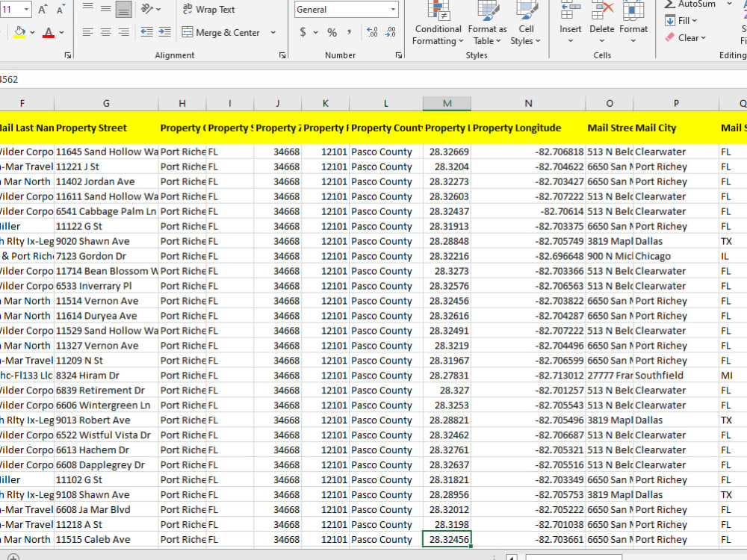Open the Fill Color dropdown arrow
Screen dimensions: 747x560
tap(32, 32)
